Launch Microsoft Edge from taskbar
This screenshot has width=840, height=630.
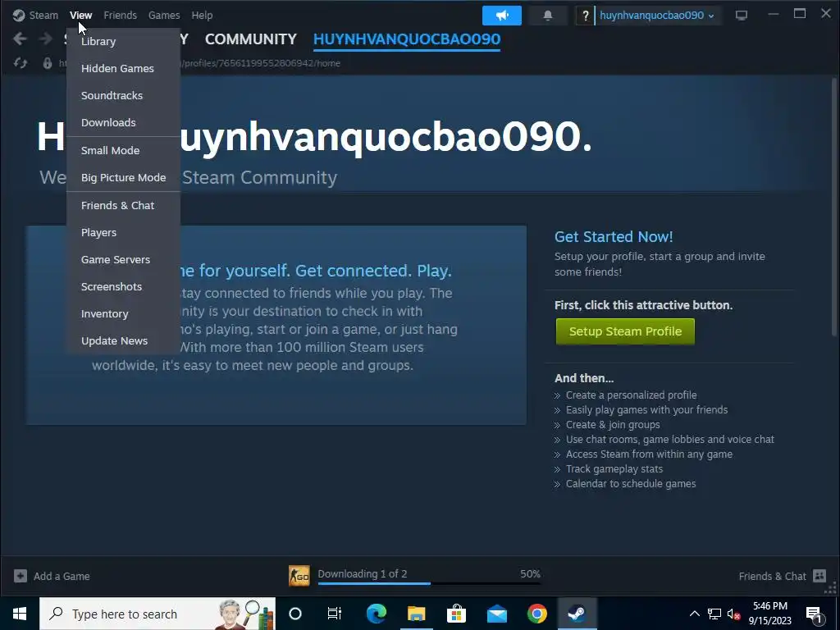[x=376, y=614]
